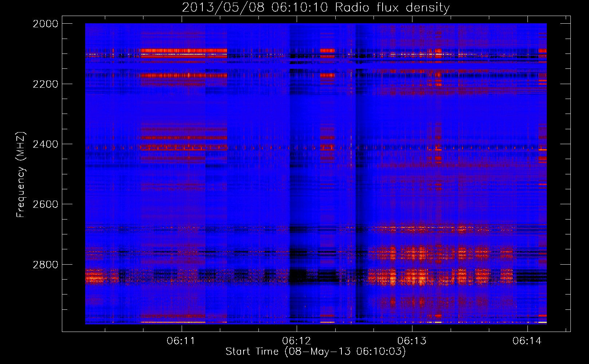
Task: Click the 06:14 time tick label
Action: pyautogui.click(x=527, y=341)
